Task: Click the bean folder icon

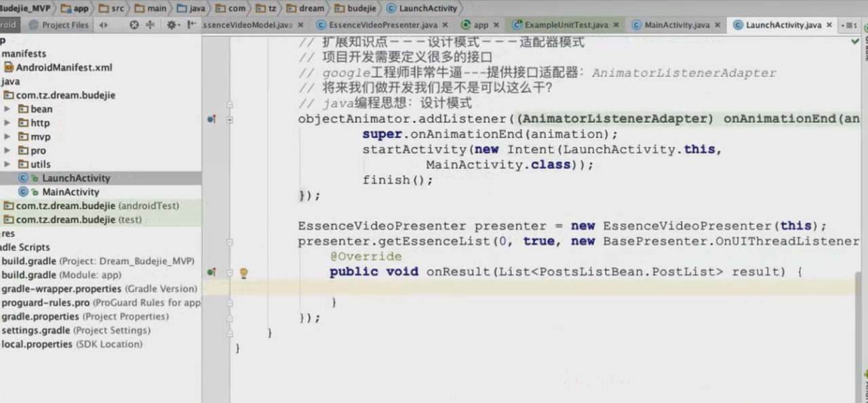Action: pyautogui.click(x=23, y=109)
